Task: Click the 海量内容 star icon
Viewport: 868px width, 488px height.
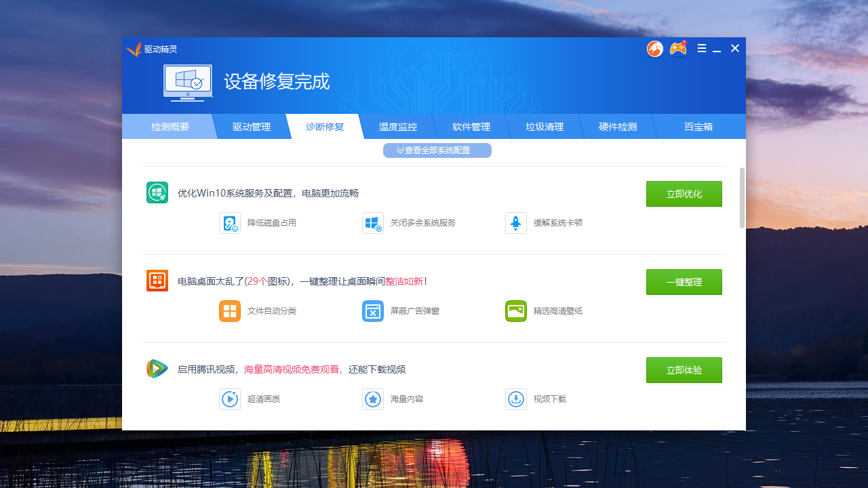Action: coord(373,399)
